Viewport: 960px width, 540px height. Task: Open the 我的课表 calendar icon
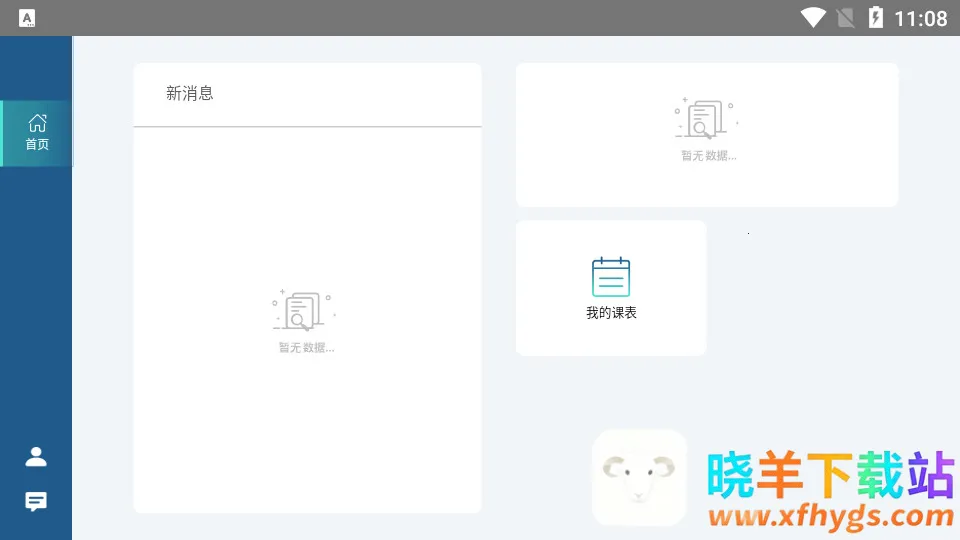click(x=611, y=277)
